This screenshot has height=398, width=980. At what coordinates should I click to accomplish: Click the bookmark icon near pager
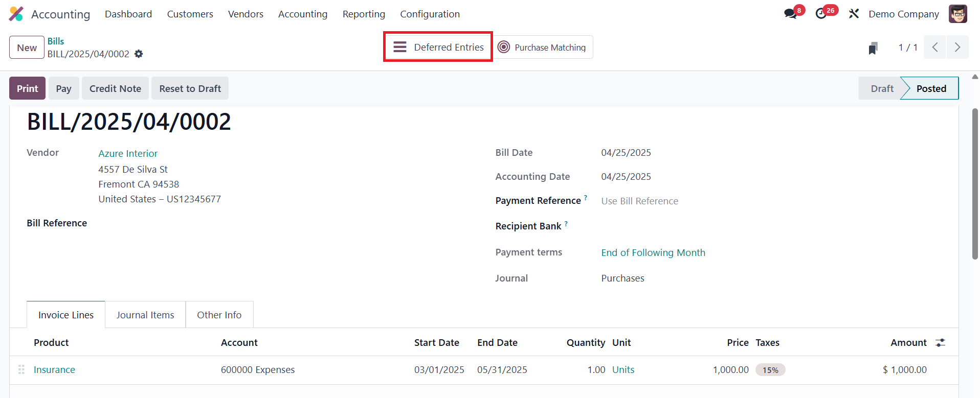tap(873, 48)
